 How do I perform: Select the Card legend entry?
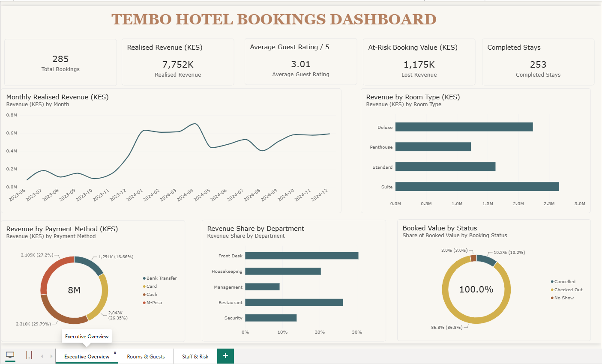(x=150, y=286)
